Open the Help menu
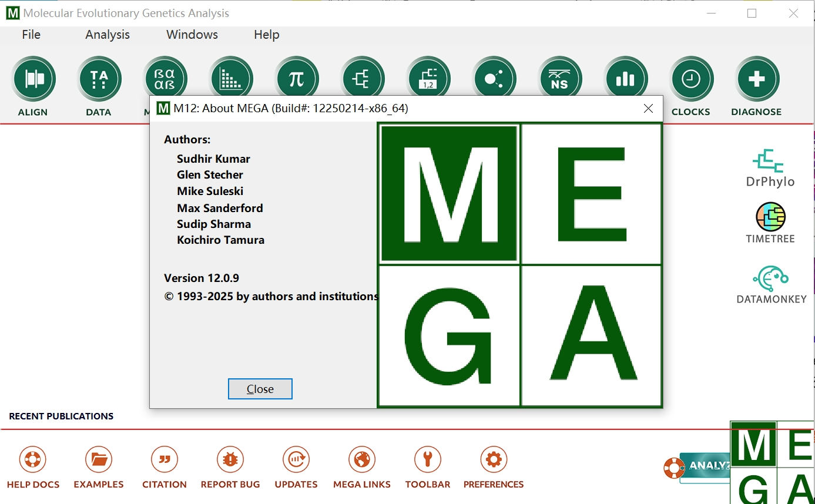The width and height of the screenshot is (815, 504). [x=267, y=35]
